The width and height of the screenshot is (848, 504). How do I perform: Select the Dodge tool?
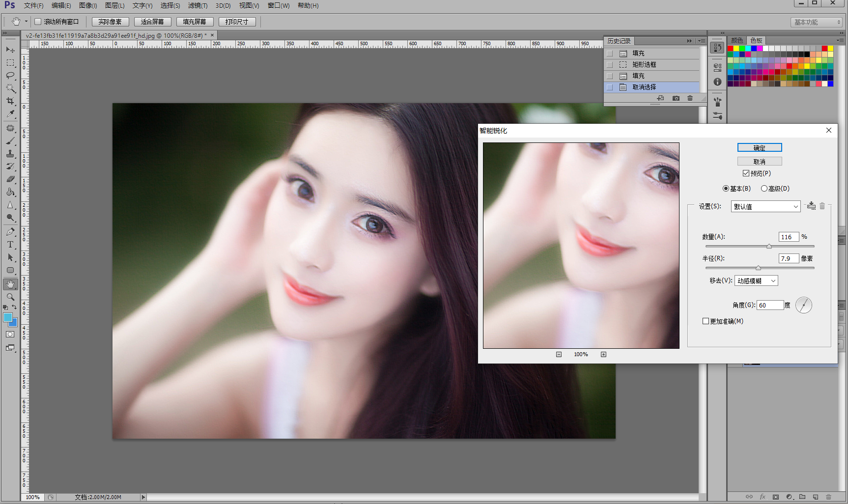10,218
